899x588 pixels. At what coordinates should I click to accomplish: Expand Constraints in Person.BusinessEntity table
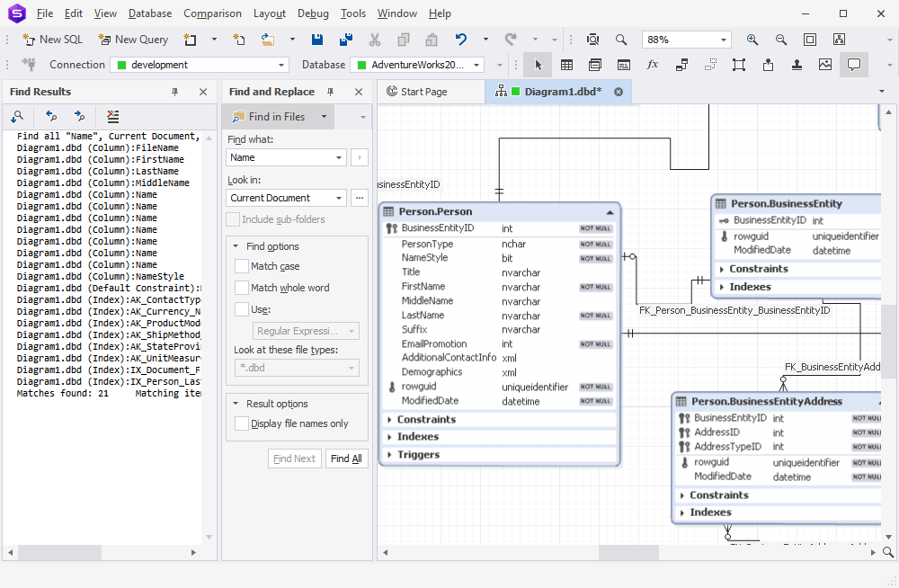(x=721, y=269)
